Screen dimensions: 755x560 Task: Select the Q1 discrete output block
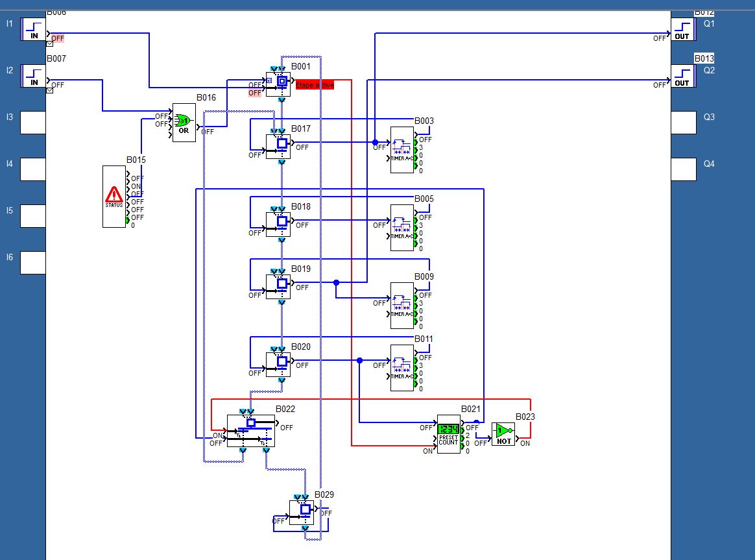pos(682,29)
